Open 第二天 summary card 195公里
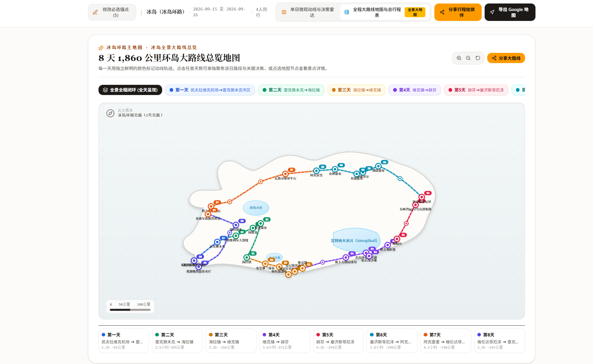 177,341
